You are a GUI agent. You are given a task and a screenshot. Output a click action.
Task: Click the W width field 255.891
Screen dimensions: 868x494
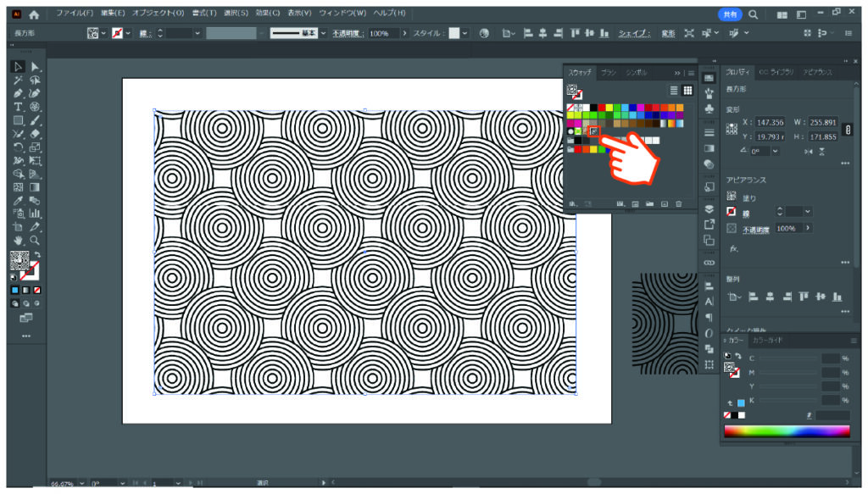(822, 122)
